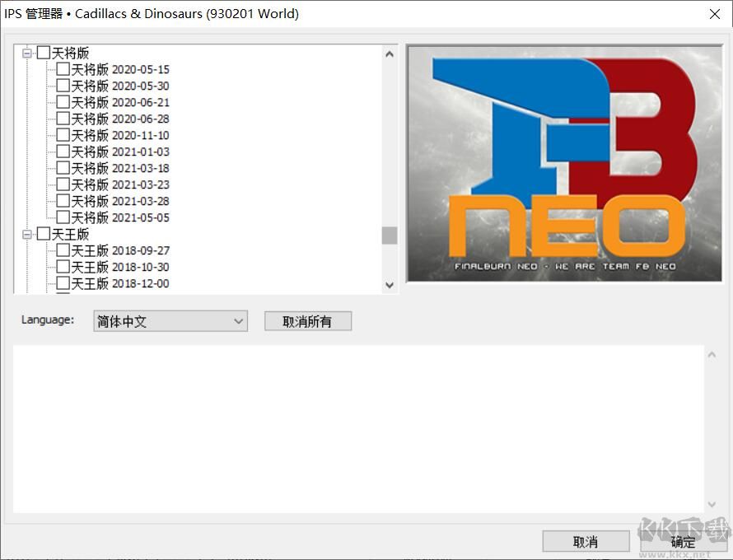Click the 取消 cancel button

coord(586,542)
